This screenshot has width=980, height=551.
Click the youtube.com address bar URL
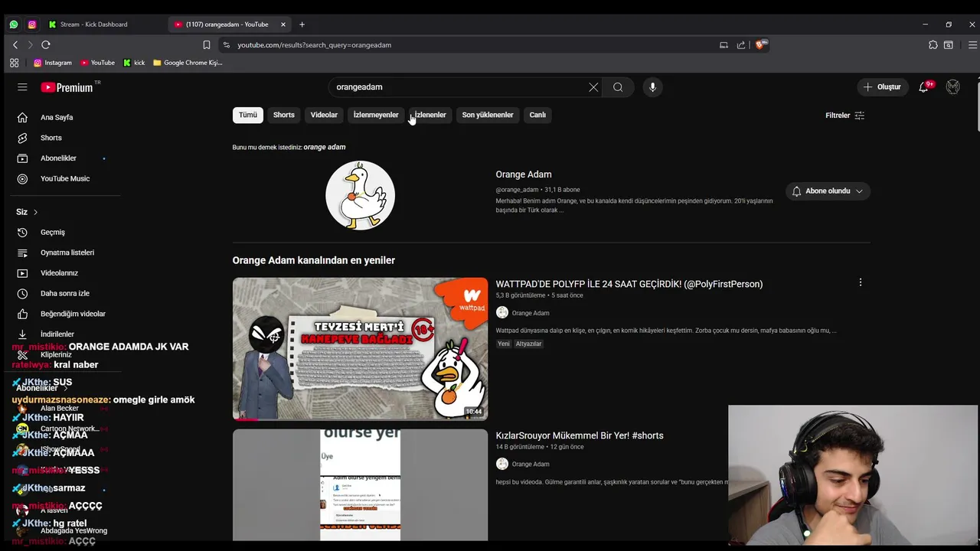click(314, 45)
